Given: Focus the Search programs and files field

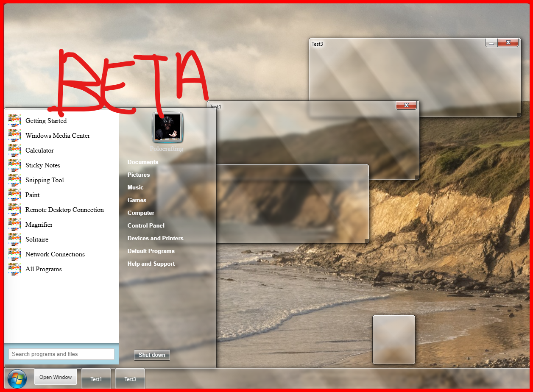Looking at the screenshot, I should (61, 354).
